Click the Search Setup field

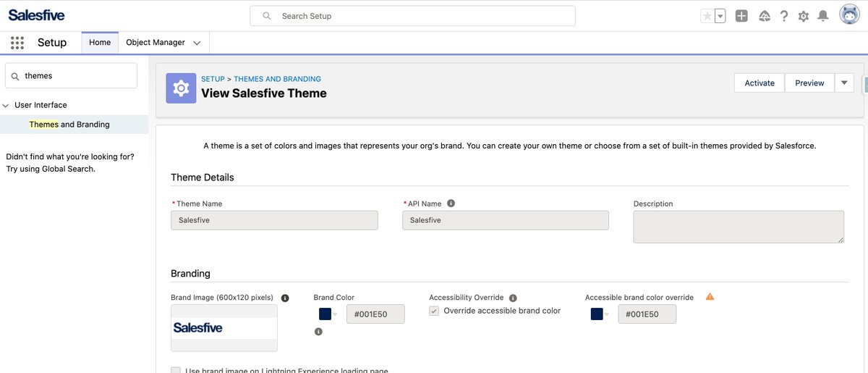(412, 16)
